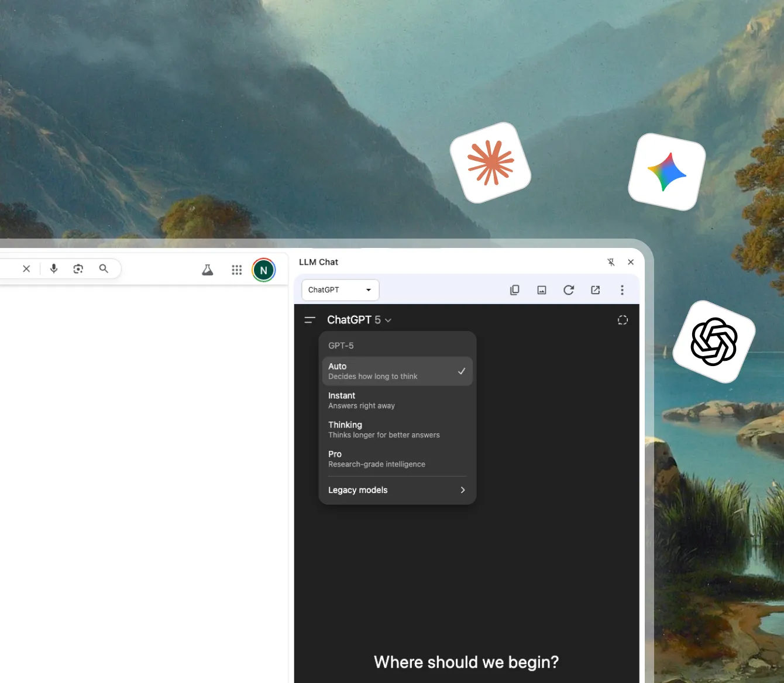
Task: Open the image capture icon
Action: tap(541, 289)
